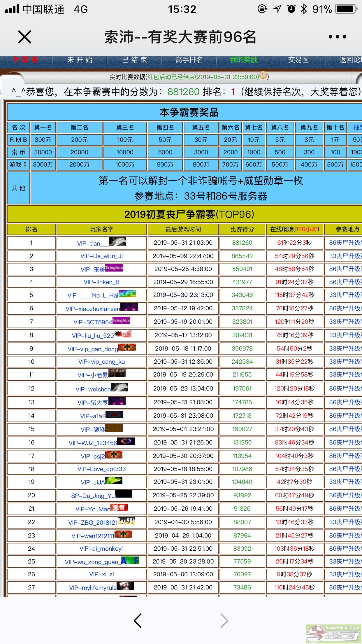Click the site logo in bottom corner
Screen dimensions: 362x644
(334, 634)
